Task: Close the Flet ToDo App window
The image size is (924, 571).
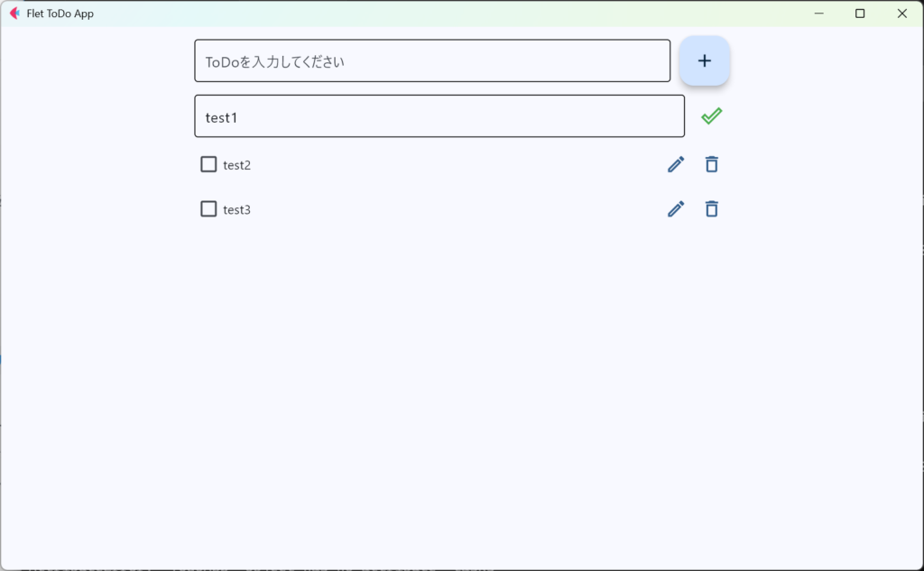Action: 901,13
